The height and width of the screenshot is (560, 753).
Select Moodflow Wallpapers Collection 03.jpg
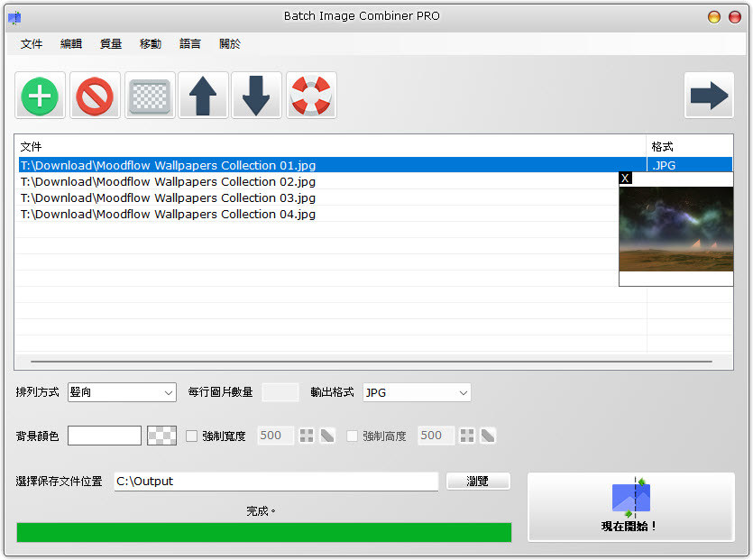[x=168, y=197]
